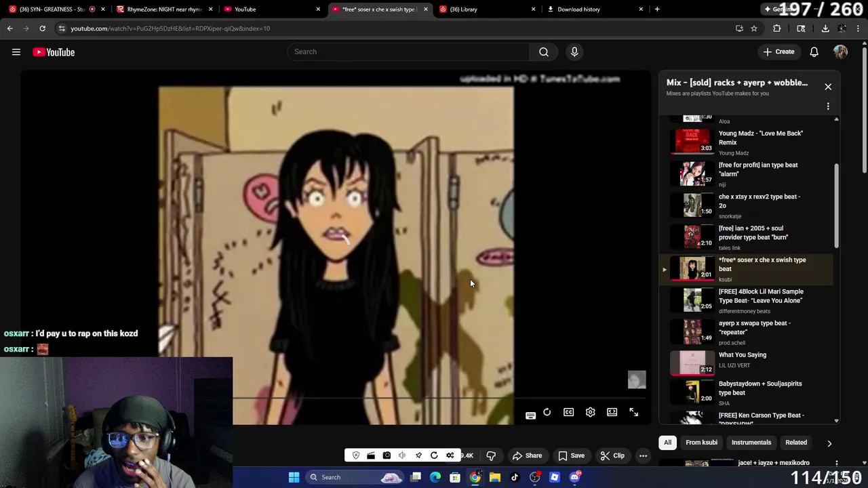Screen dimensions: 868x488
Task: Click the YouTube search magnifier button
Action: (543, 52)
